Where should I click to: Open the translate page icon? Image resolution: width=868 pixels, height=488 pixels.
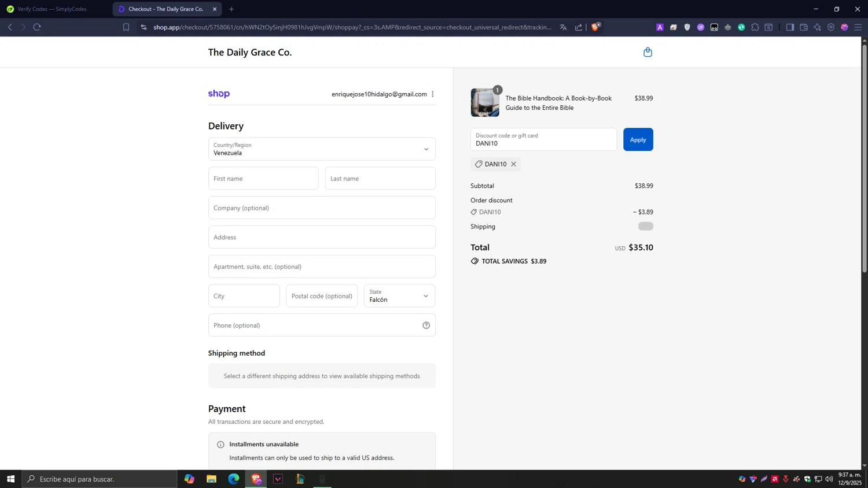click(563, 27)
